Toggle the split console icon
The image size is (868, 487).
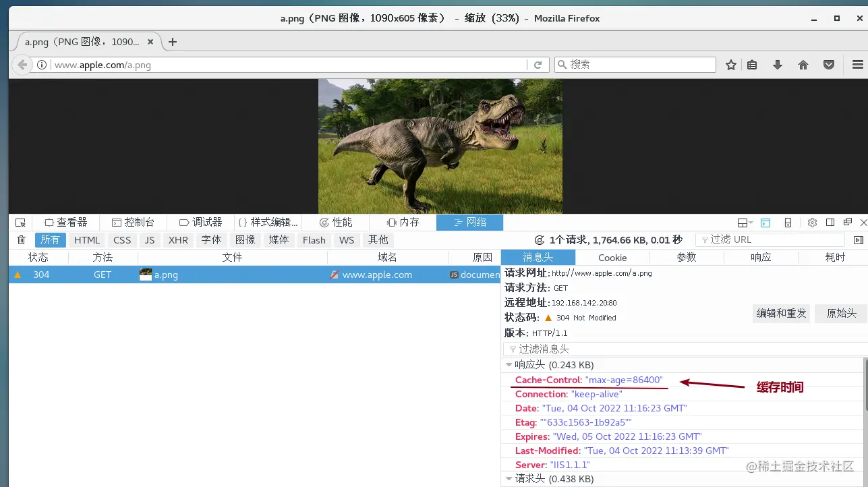[x=765, y=222]
